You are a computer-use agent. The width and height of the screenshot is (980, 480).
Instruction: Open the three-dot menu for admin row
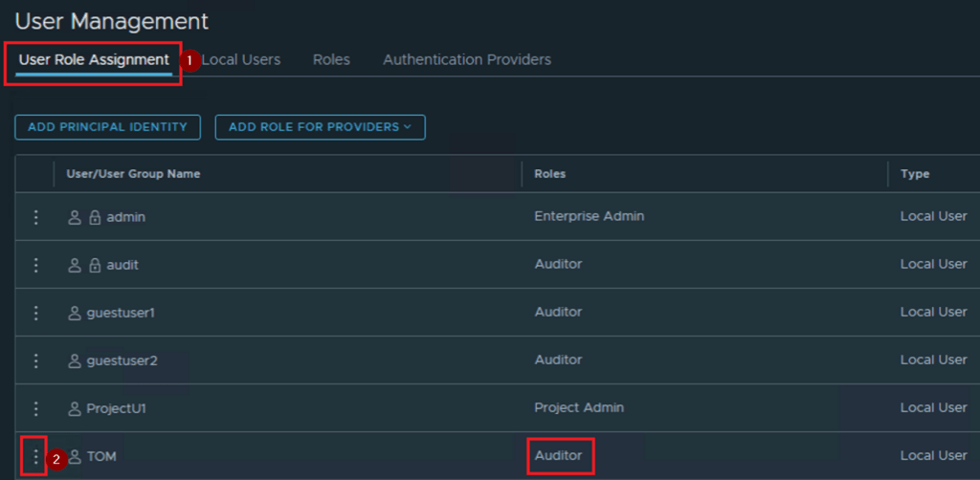pos(35,217)
